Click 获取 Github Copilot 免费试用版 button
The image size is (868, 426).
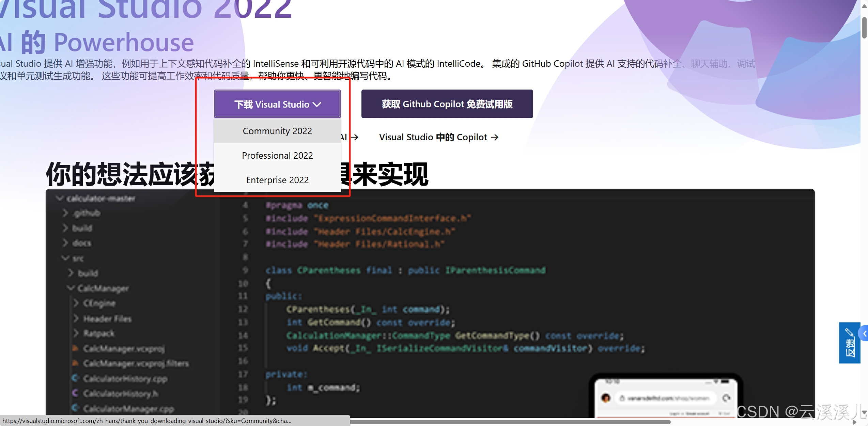447,104
